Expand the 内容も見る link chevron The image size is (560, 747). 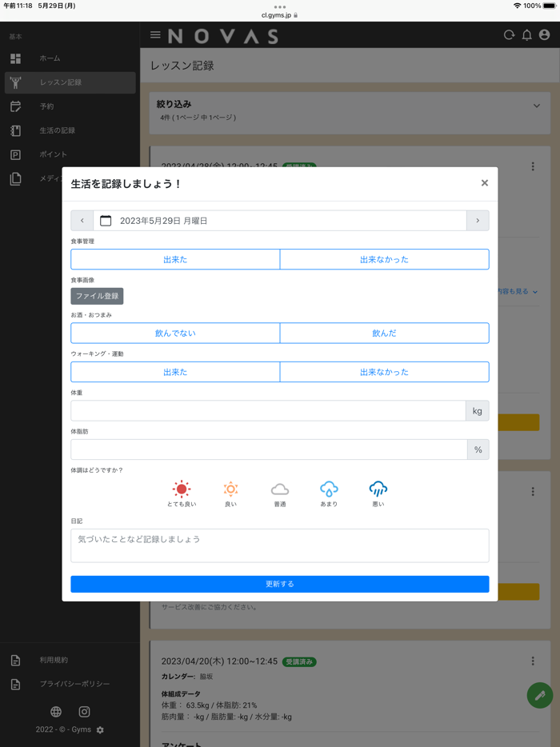click(535, 292)
